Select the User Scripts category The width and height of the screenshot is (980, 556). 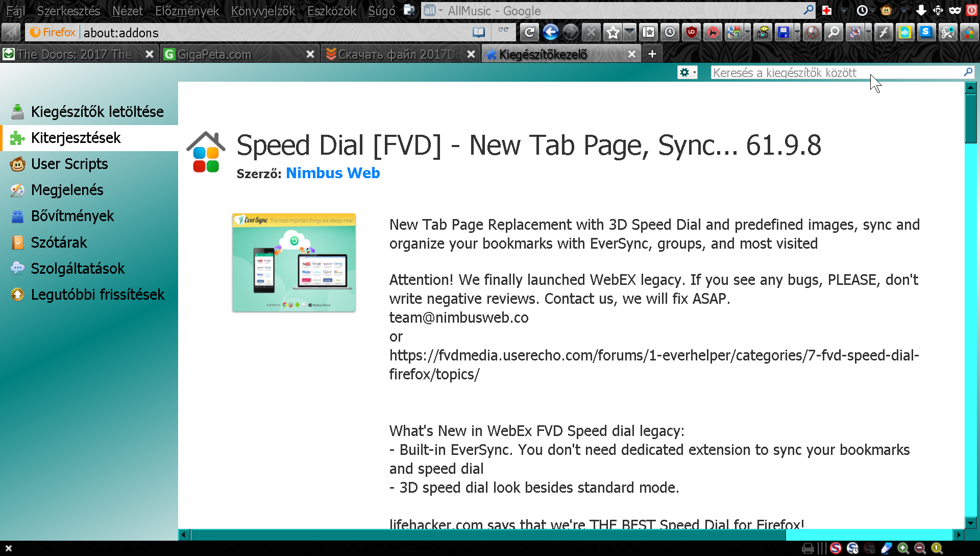89,164
